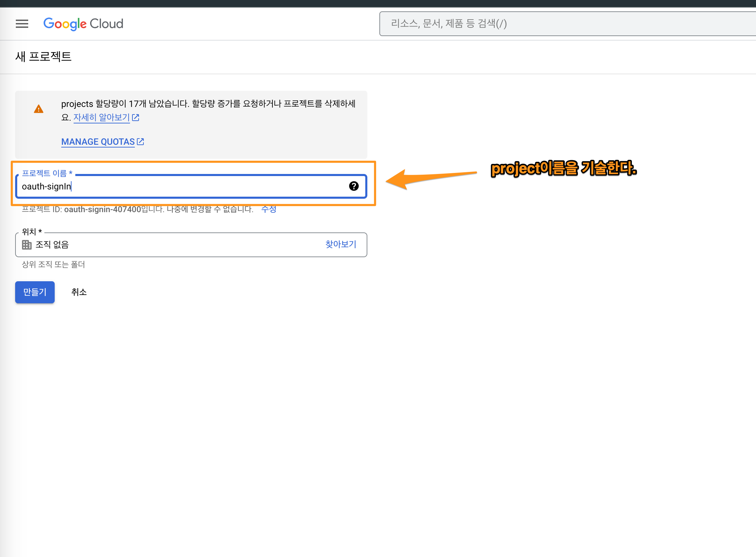Click the Google Cloud logo
This screenshot has width=756, height=557.
pos(83,23)
